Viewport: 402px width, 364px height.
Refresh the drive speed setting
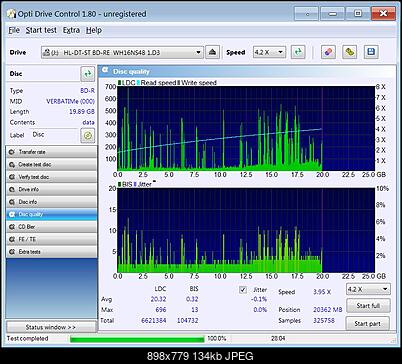(x=298, y=52)
